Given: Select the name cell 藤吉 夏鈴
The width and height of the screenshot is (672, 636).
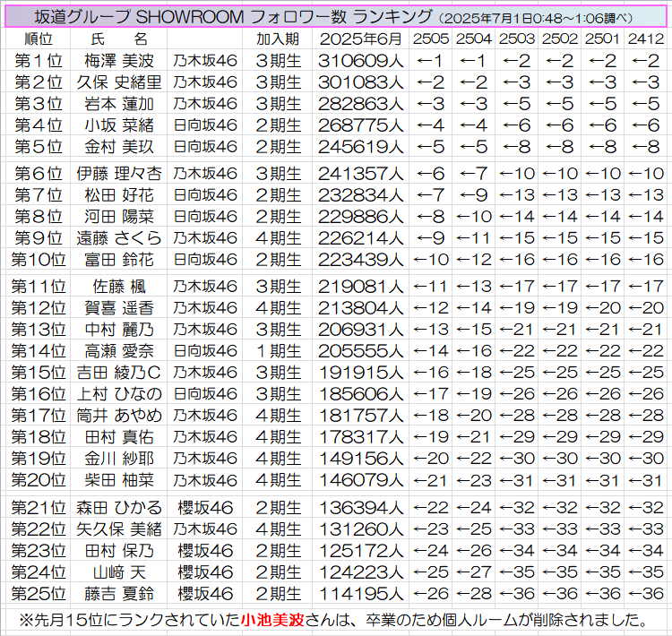Looking at the screenshot, I should tap(119, 594).
